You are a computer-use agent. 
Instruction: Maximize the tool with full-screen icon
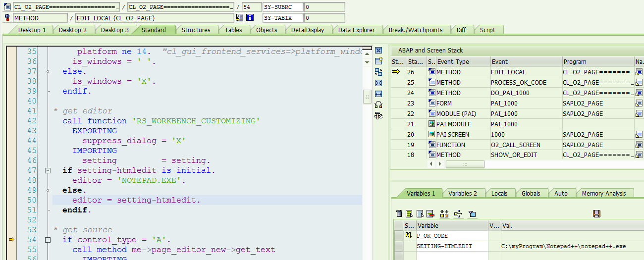click(x=378, y=83)
